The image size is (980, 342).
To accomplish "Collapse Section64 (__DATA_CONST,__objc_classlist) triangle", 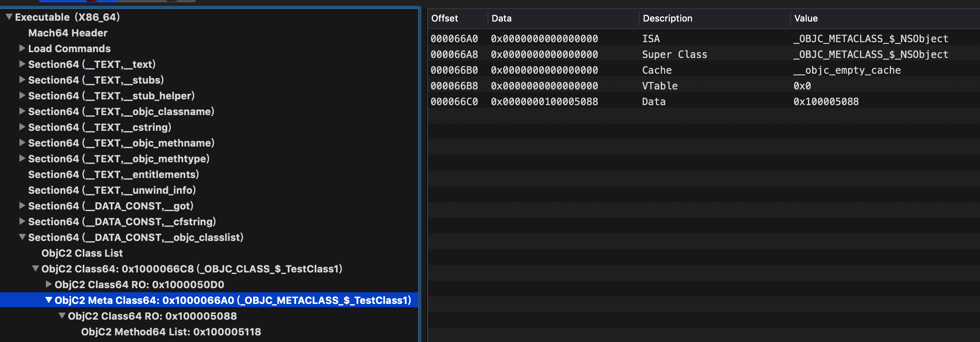I will [22, 237].
